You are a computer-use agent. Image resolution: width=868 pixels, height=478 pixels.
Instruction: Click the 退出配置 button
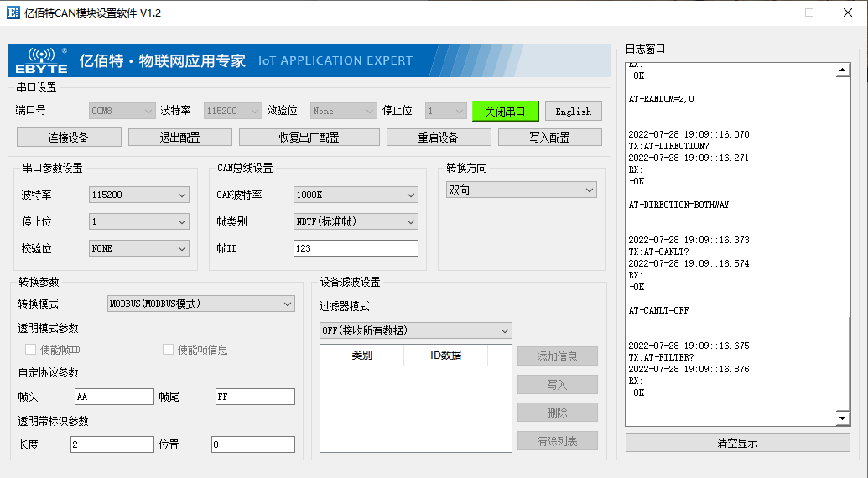[x=180, y=138]
